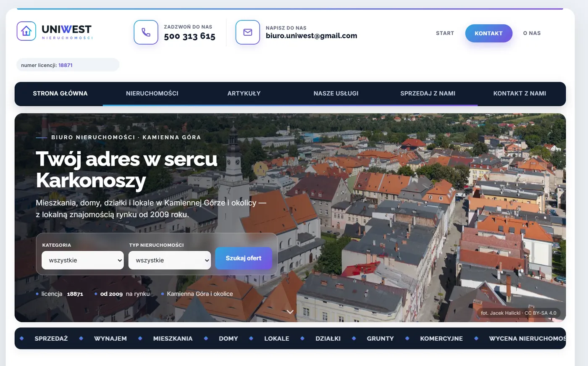
Task: Click the UNIWEST house logo icon
Action: pyautogui.click(x=26, y=31)
